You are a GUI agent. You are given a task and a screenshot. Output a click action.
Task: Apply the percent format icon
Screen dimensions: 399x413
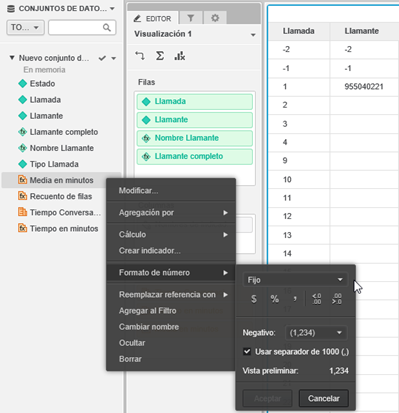tap(275, 299)
